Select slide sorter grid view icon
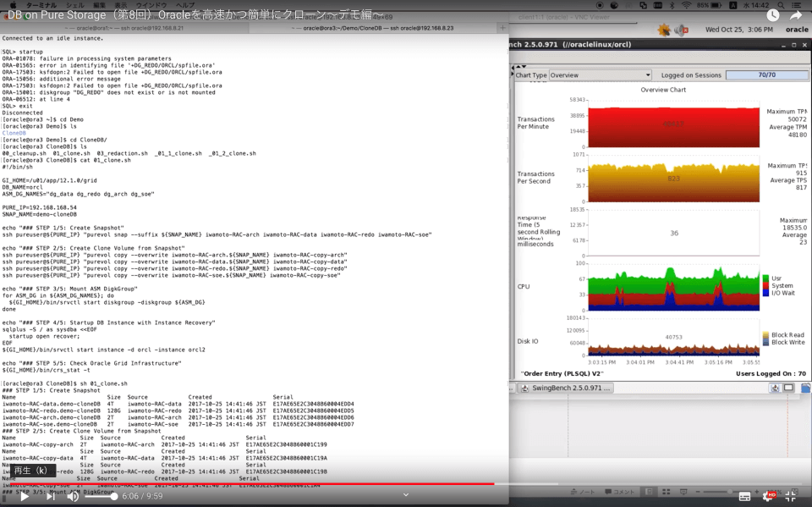The width and height of the screenshot is (812, 507). click(x=667, y=492)
